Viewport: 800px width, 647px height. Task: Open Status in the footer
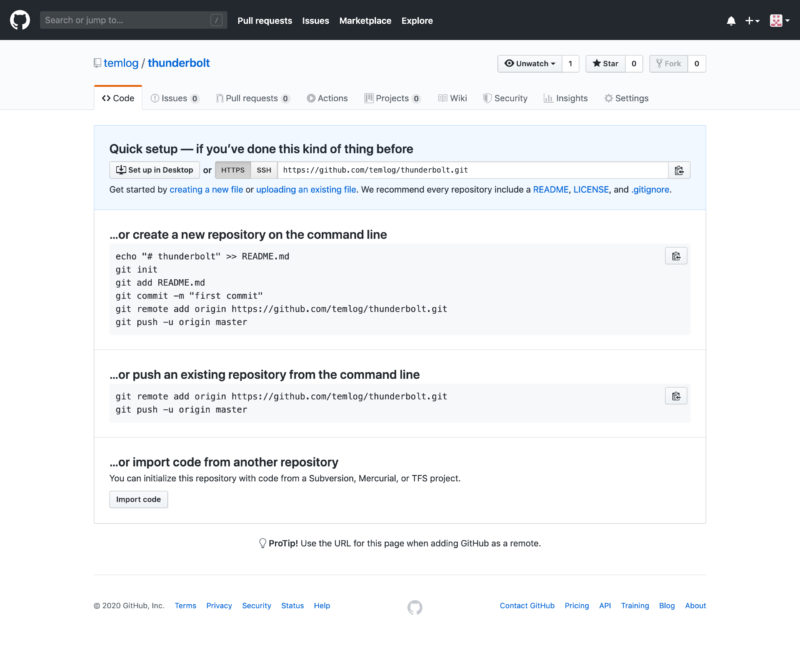coord(292,606)
